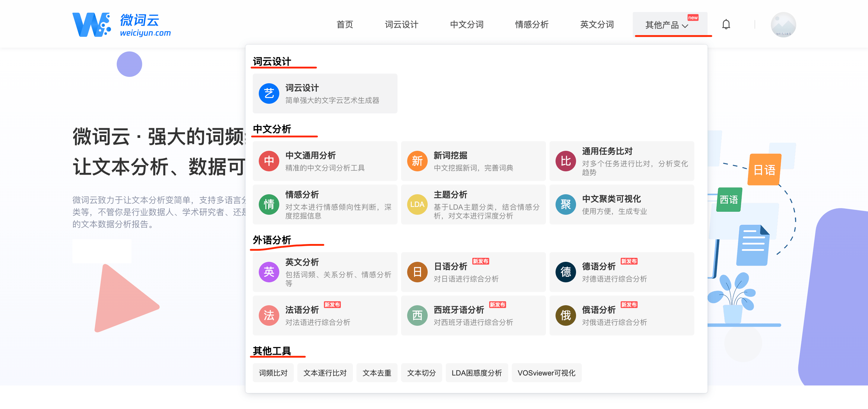Open the VOSviewer可视化 tool
Image resolution: width=868 pixels, height=409 pixels.
546,373
